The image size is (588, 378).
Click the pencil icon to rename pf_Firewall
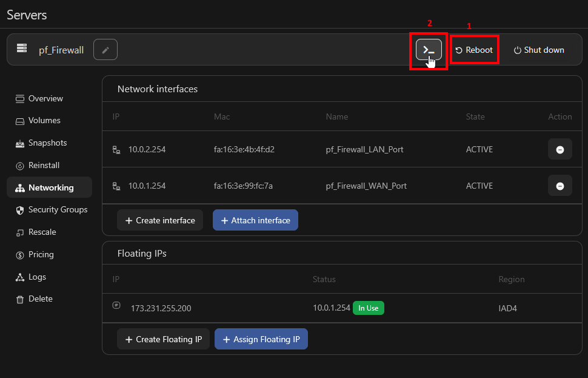[x=105, y=49]
